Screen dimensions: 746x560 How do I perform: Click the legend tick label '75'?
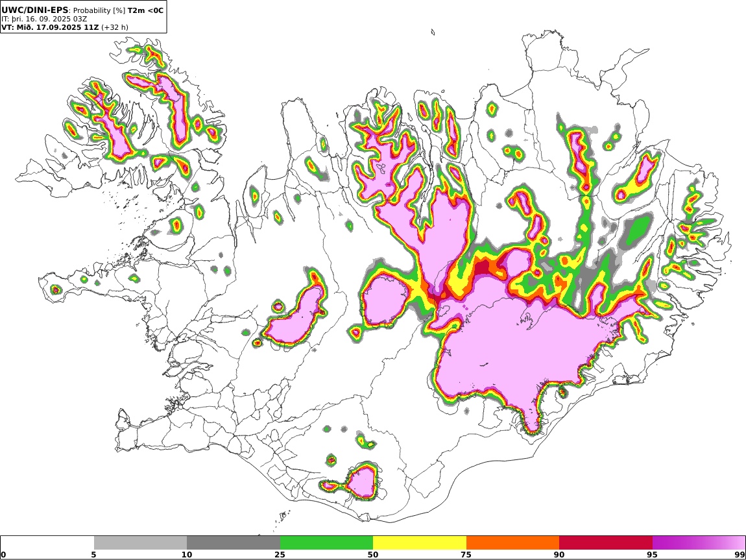[x=466, y=555]
